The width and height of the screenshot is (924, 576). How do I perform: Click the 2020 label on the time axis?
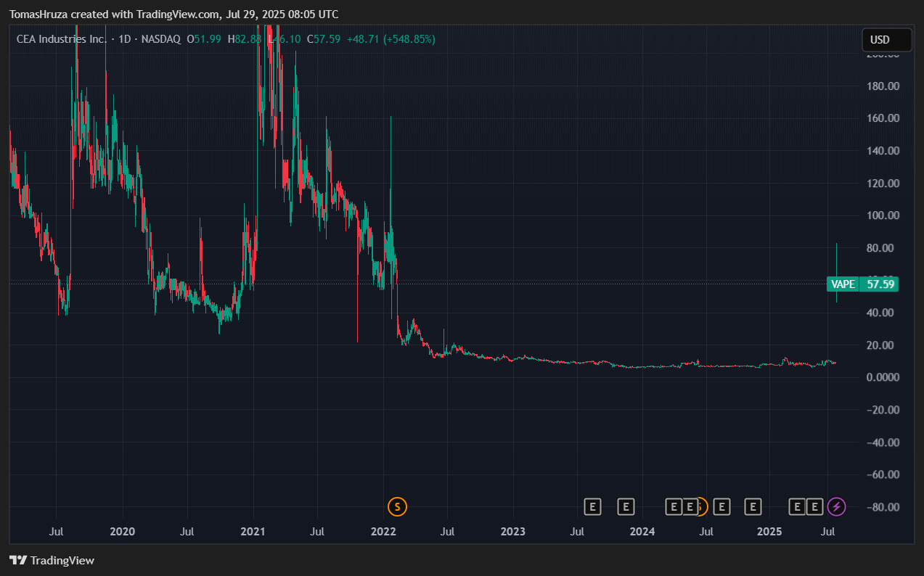click(122, 532)
